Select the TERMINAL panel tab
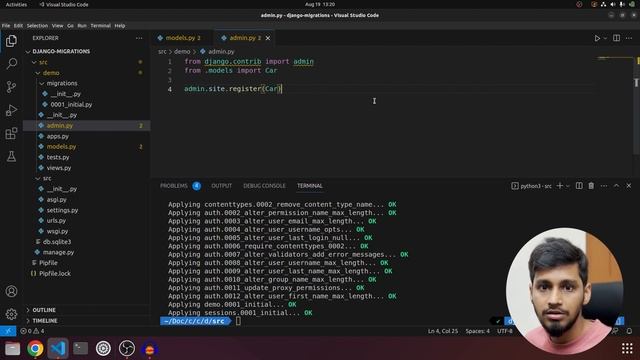640x360 pixels. (x=310, y=186)
